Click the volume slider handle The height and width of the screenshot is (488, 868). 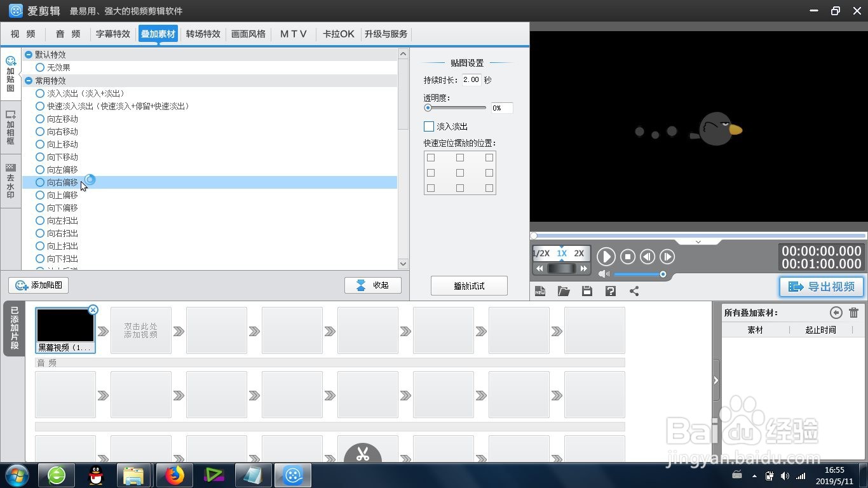tap(663, 274)
